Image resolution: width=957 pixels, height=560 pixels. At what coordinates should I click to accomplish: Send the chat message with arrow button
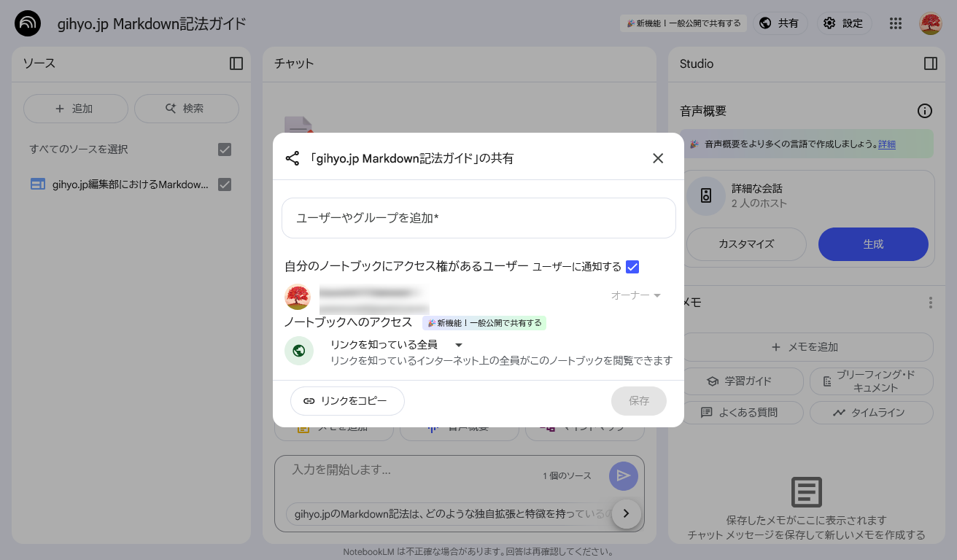(624, 476)
